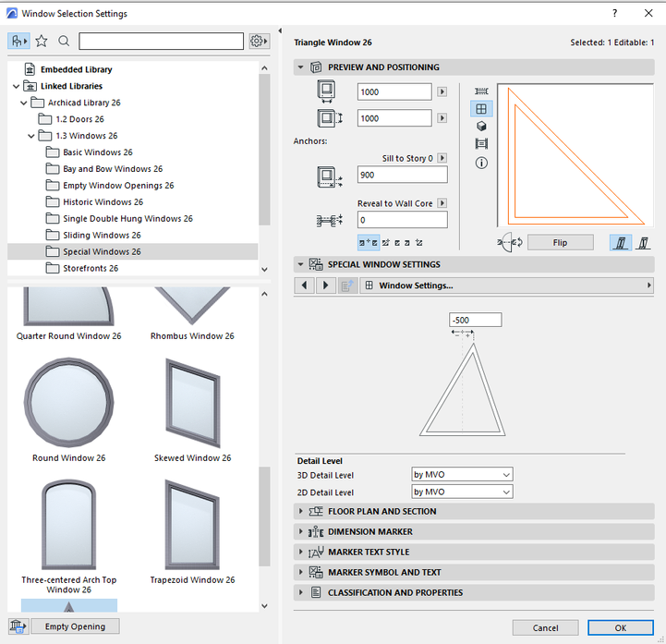Collapse Archicad Library 26 folder

[24, 103]
